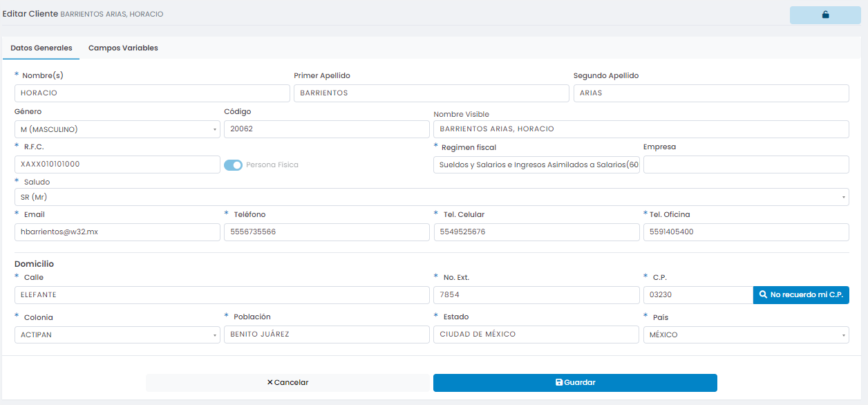Click in the R.F.C. field
868x405 pixels.
[x=117, y=164]
